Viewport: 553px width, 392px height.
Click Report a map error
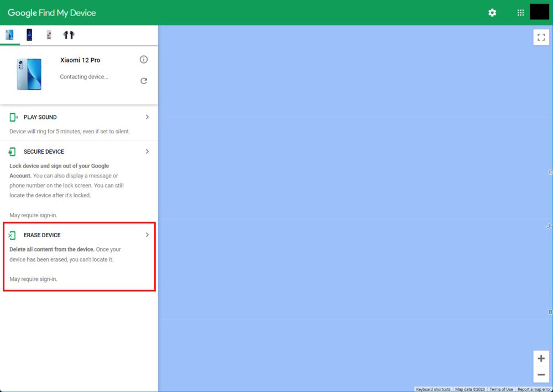click(534, 389)
